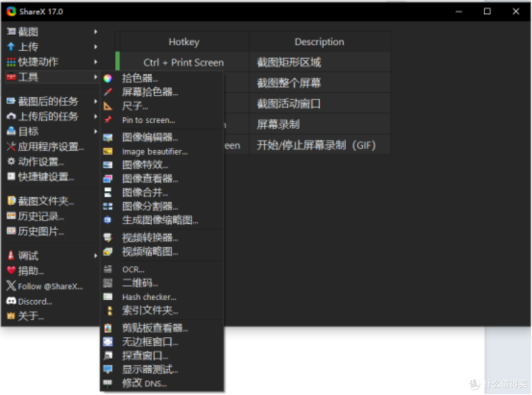Open the Image beautifier icon

click(x=108, y=151)
